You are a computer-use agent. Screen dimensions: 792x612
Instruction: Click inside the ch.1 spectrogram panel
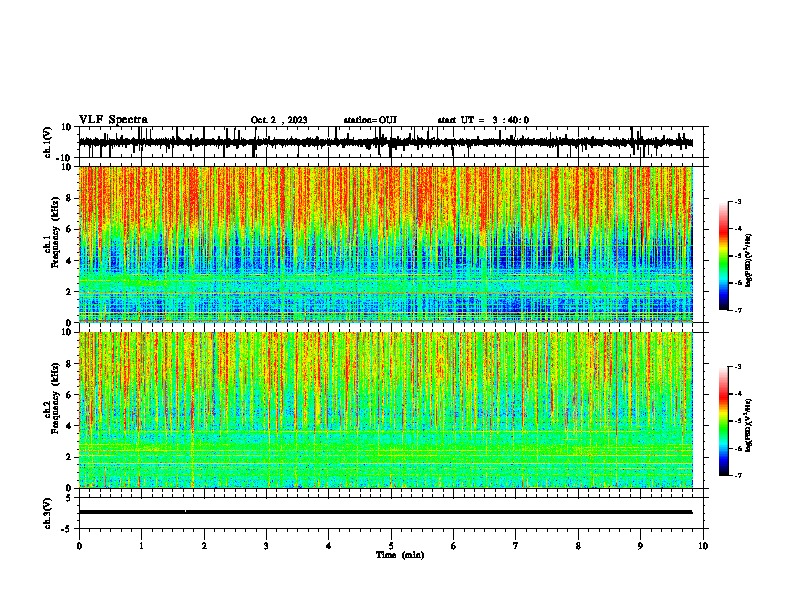pyautogui.click(x=385, y=244)
